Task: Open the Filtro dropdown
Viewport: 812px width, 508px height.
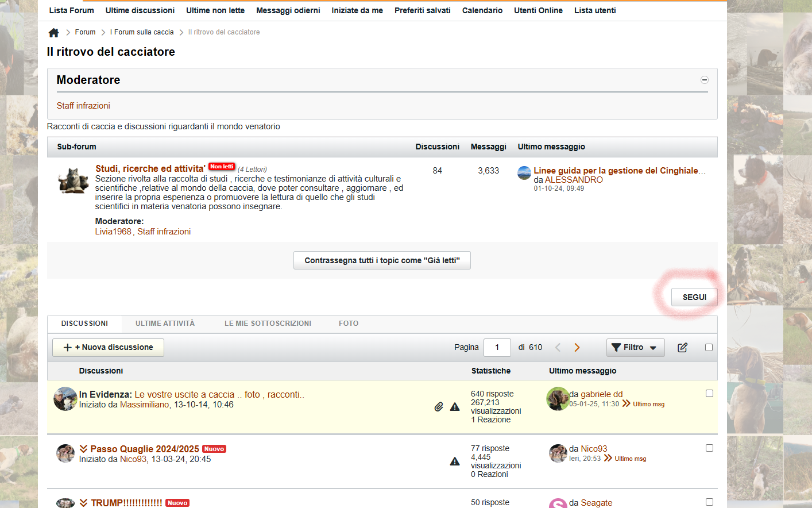Action: pos(635,348)
